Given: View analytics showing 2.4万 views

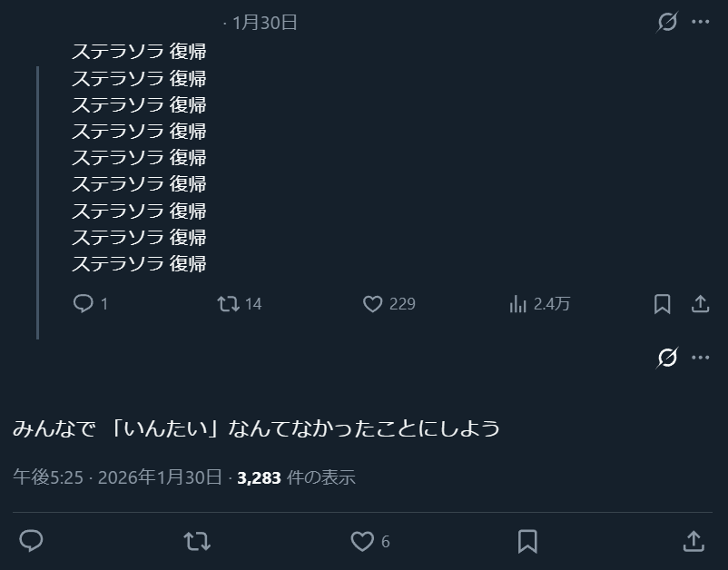Looking at the screenshot, I should [x=518, y=304].
